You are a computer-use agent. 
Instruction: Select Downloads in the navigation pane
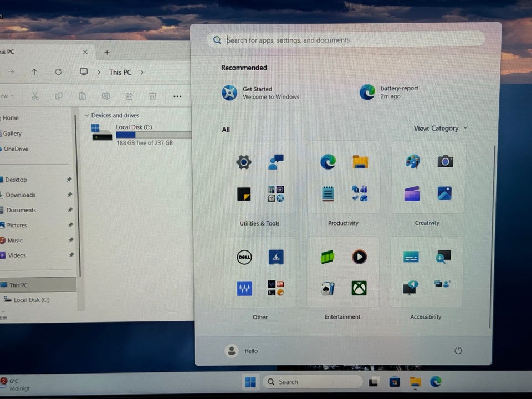(21, 195)
